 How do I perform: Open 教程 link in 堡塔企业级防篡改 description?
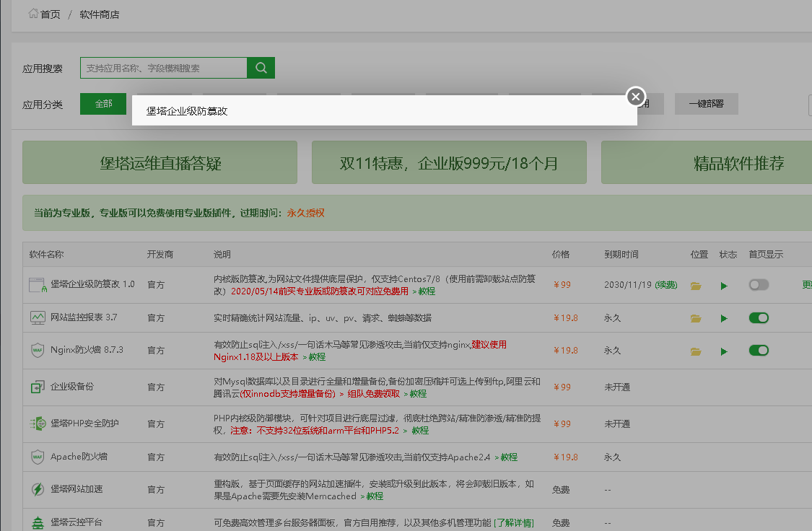point(427,291)
